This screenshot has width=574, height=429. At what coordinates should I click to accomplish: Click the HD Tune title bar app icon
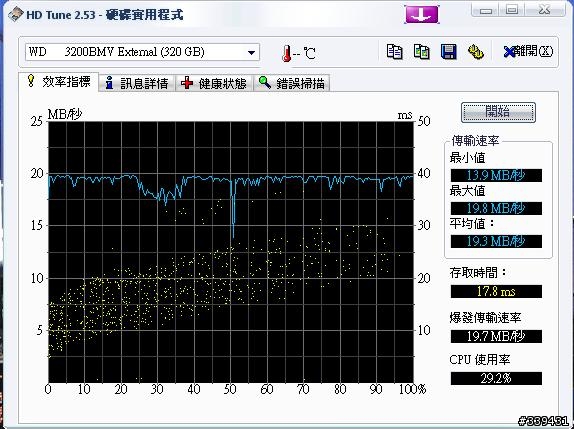pyautogui.click(x=15, y=15)
